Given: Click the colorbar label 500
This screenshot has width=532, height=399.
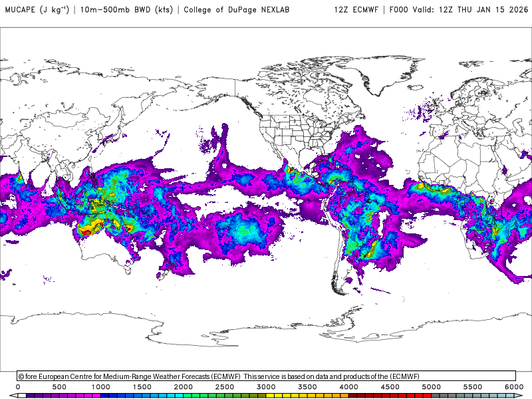Looking at the screenshot, I should coord(59,387).
